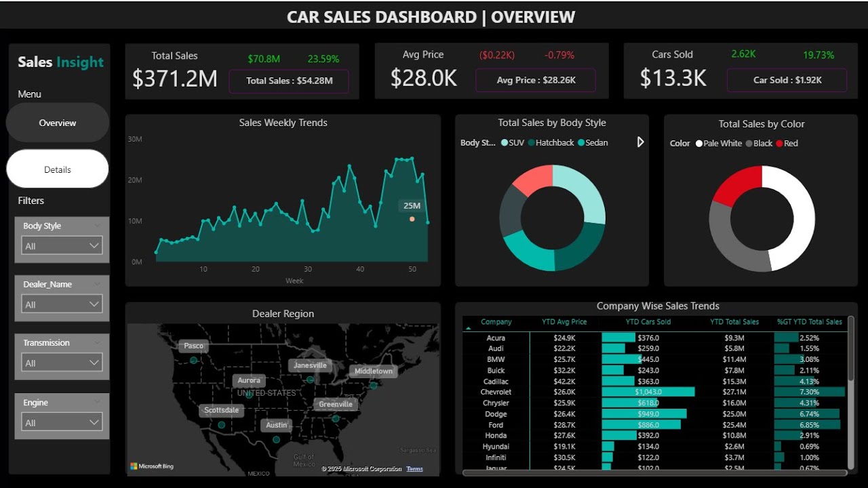The image size is (868, 488).
Task: Click the Terms link on the map
Action: 414,469
